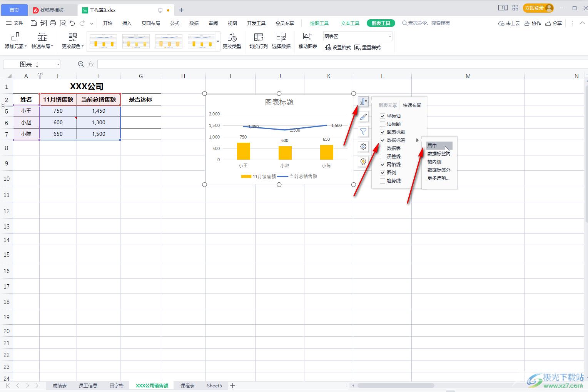Click the Not in Cloud (未上云) icon

(509, 23)
